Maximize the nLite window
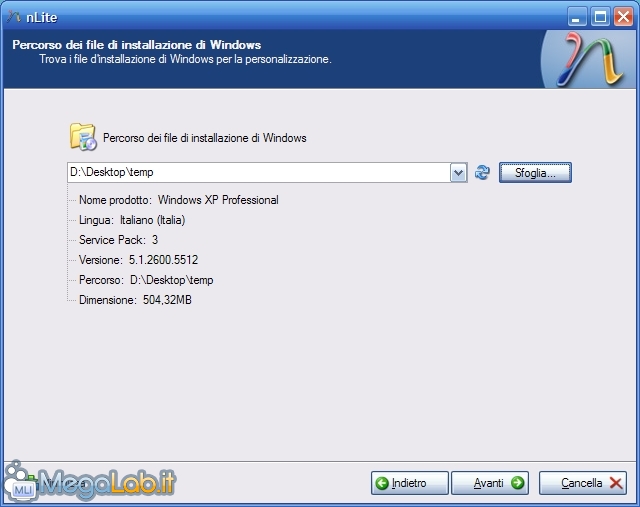Image resolution: width=640 pixels, height=507 pixels. (x=600, y=17)
